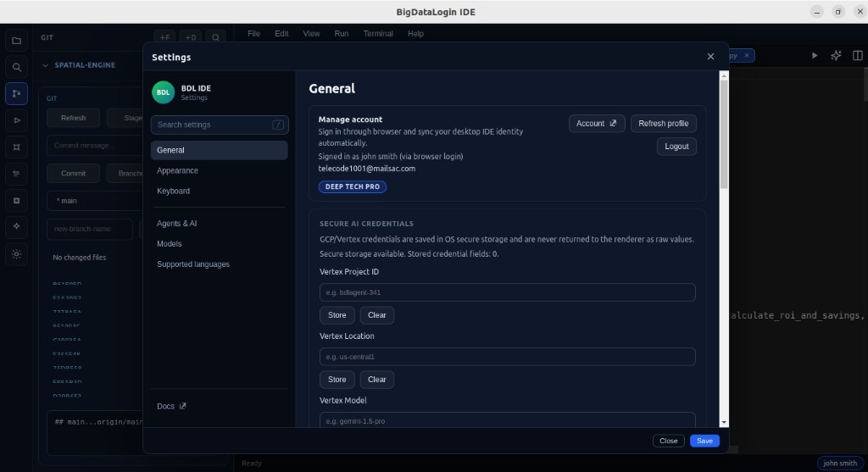This screenshot has width=868, height=472.
Task: Click the DEEP TECH PRO plan badge
Action: (353, 187)
